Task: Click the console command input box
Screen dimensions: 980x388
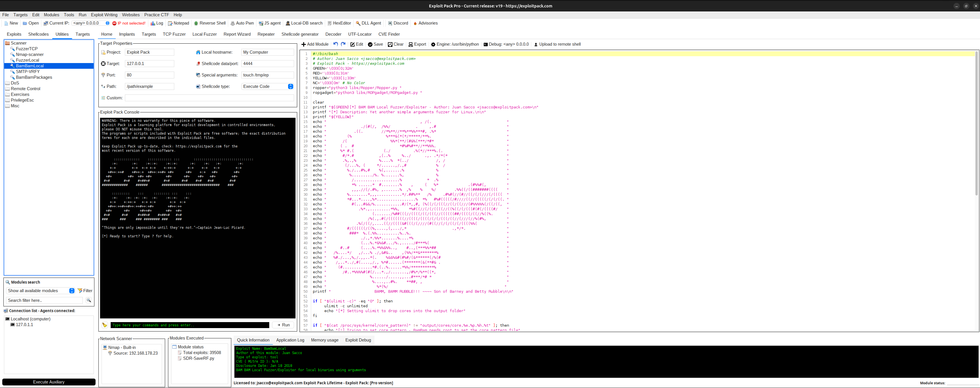Action: pyautogui.click(x=190, y=325)
